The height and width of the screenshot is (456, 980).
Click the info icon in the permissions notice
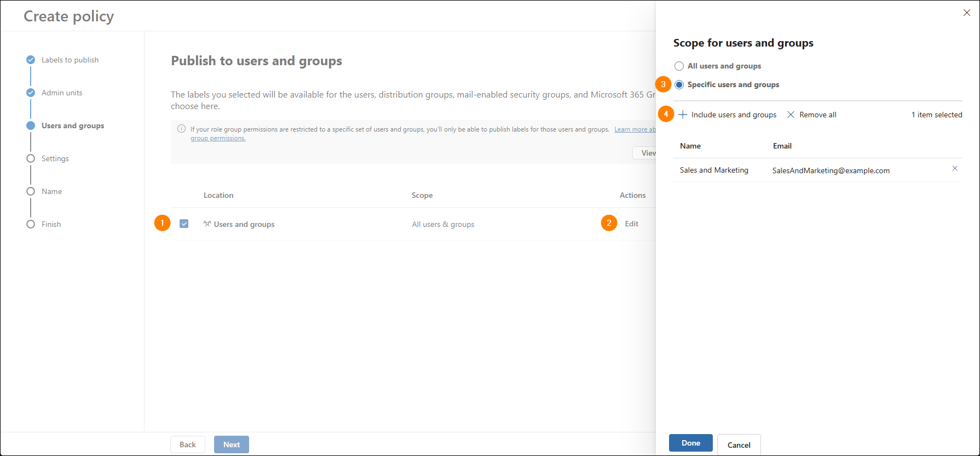pos(181,129)
